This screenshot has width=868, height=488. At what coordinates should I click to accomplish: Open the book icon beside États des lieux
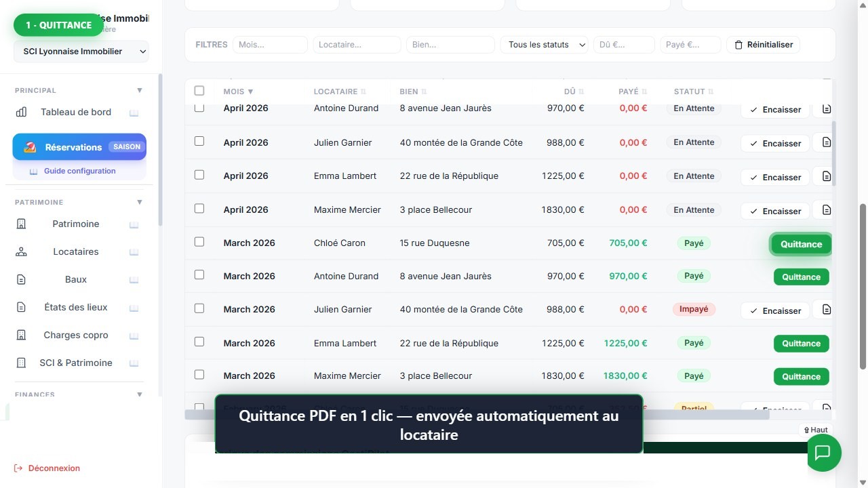pos(134,308)
